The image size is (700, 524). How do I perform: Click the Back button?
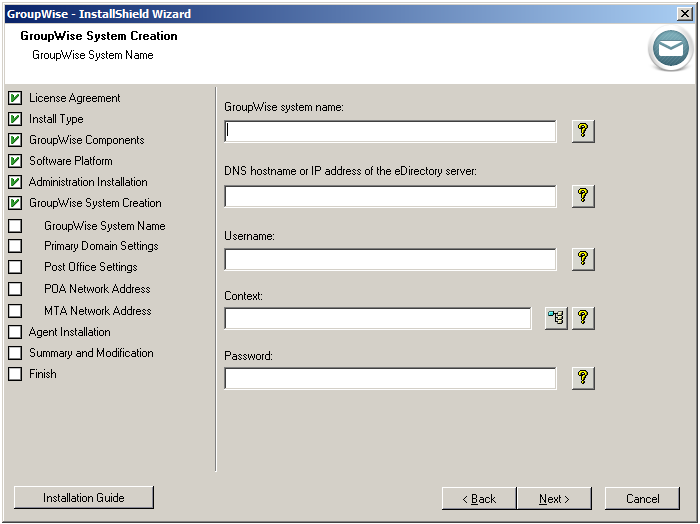click(x=479, y=499)
